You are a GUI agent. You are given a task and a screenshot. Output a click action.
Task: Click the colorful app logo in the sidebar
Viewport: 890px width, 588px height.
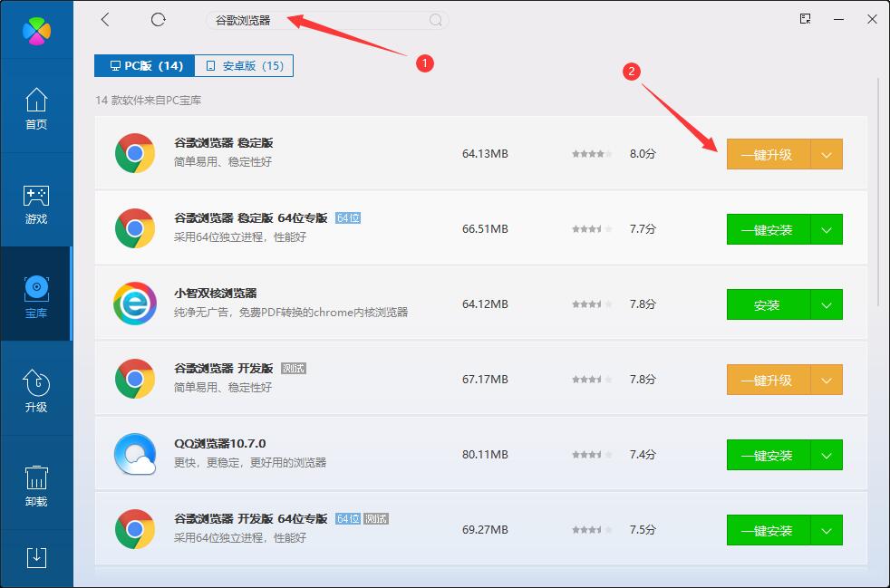click(36, 30)
